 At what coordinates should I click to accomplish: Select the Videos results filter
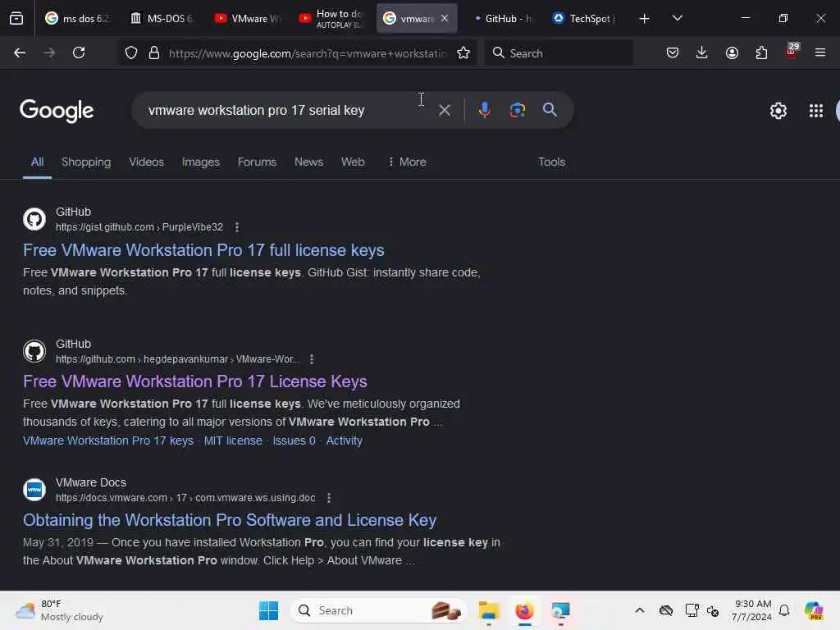click(146, 162)
